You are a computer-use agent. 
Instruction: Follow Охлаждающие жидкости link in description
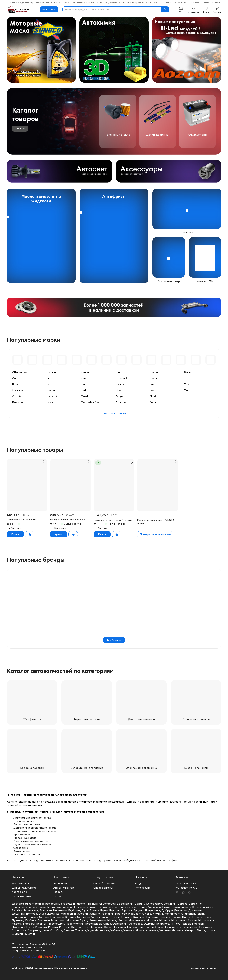click(x=30, y=841)
